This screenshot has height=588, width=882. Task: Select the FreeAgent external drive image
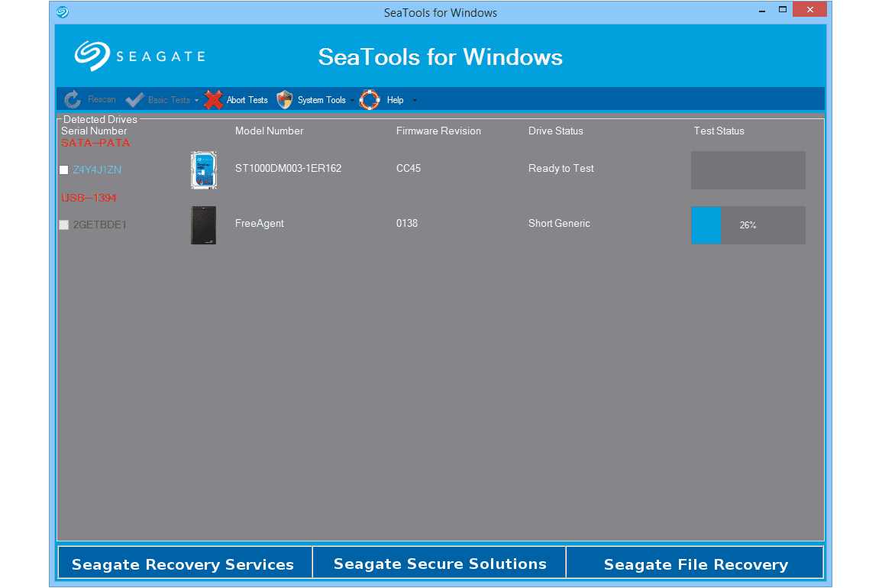[x=204, y=225]
